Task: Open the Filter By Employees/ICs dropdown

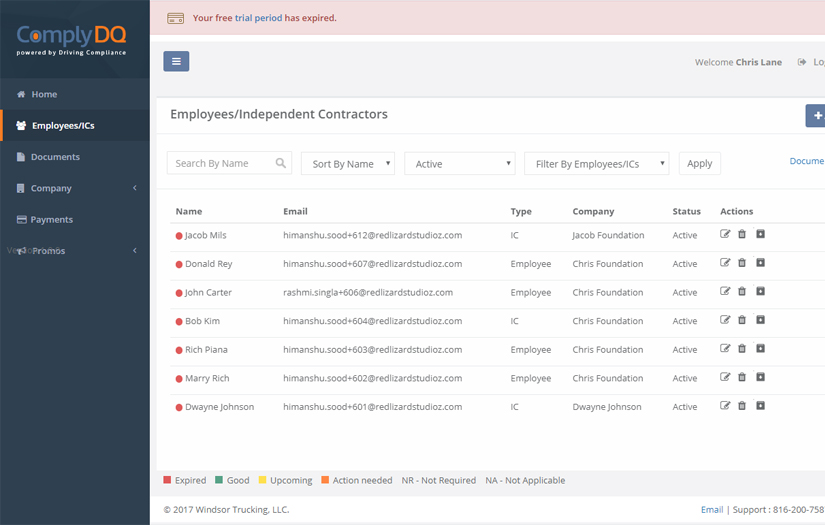Action: click(x=596, y=164)
